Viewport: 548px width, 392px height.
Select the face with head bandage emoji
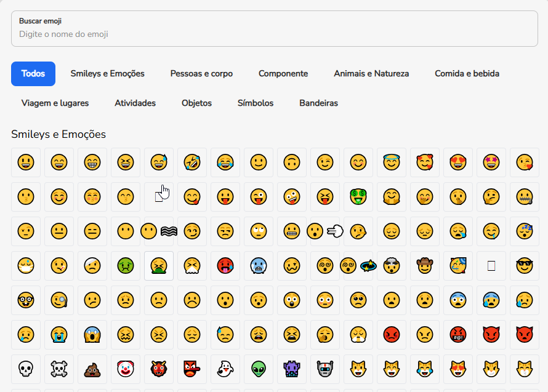point(92,266)
